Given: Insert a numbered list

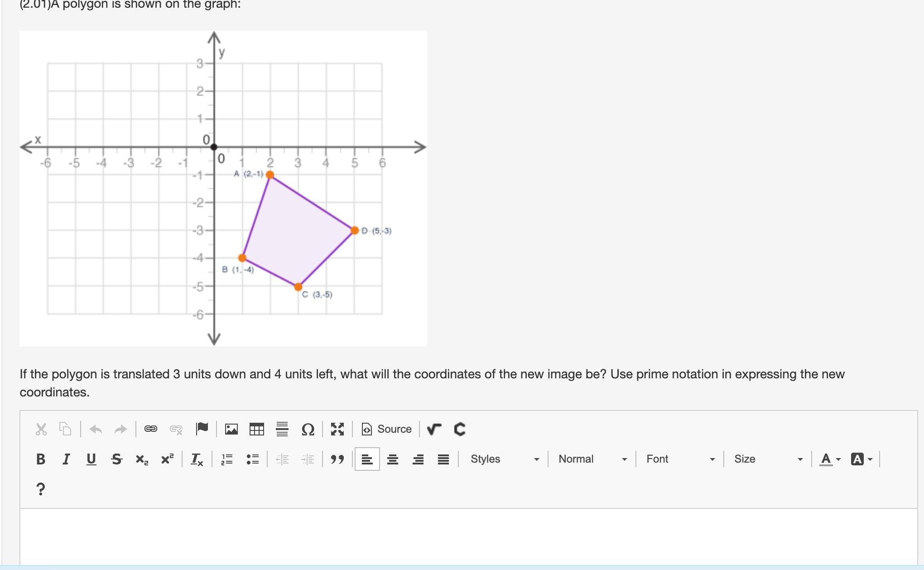Looking at the screenshot, I should (x=227, y=459).
